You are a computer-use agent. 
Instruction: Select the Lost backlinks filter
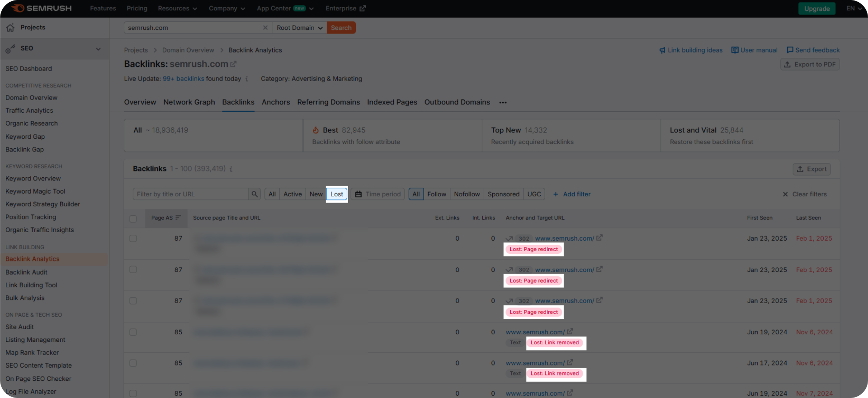tap(337, 194)
